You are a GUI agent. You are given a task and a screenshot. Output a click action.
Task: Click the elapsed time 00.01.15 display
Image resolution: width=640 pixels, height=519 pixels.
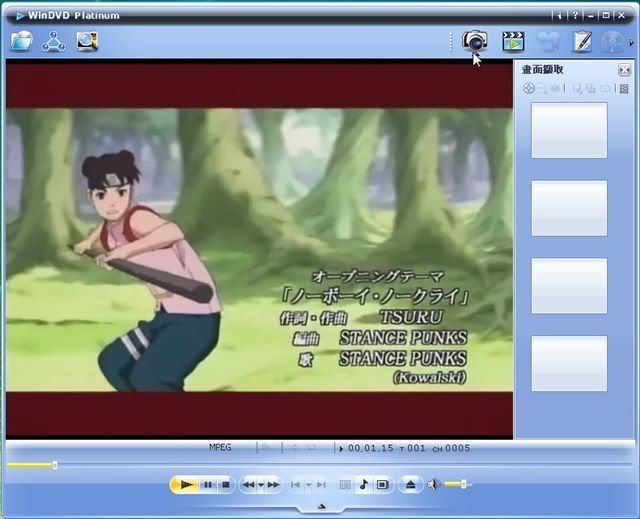coord(371,448)
